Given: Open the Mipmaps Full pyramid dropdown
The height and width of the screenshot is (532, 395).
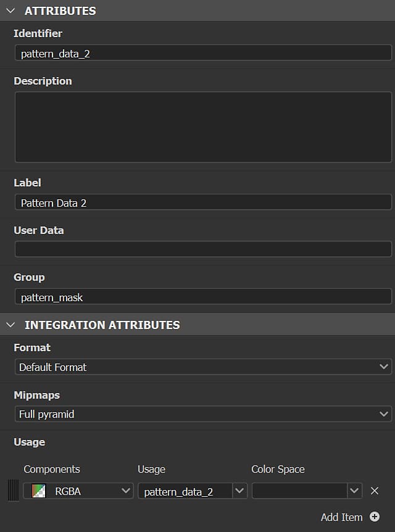Looking at the screenshot, I should coord(202,414).
